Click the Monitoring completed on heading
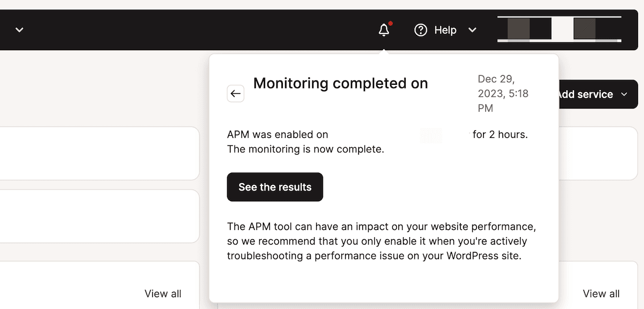 click(x=340, y=83)
